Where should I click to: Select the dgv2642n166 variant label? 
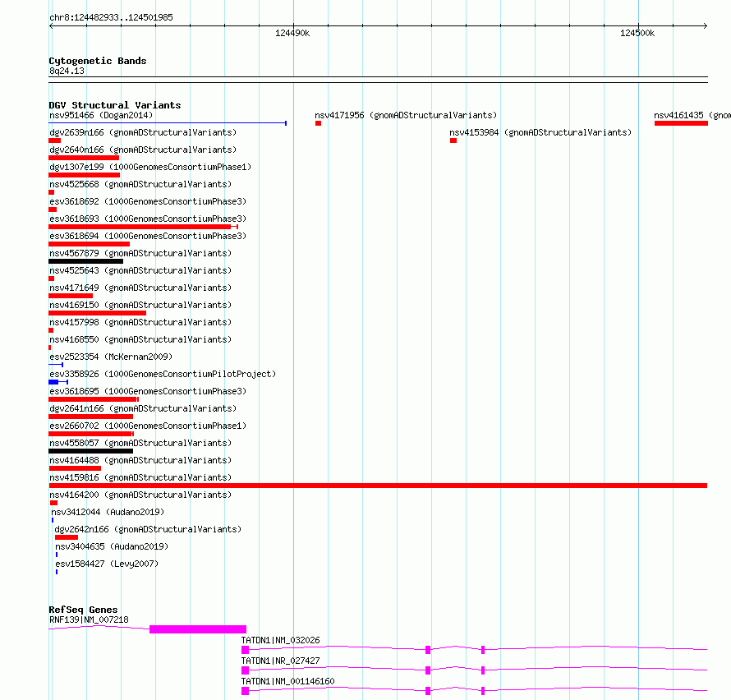(148, 529)
